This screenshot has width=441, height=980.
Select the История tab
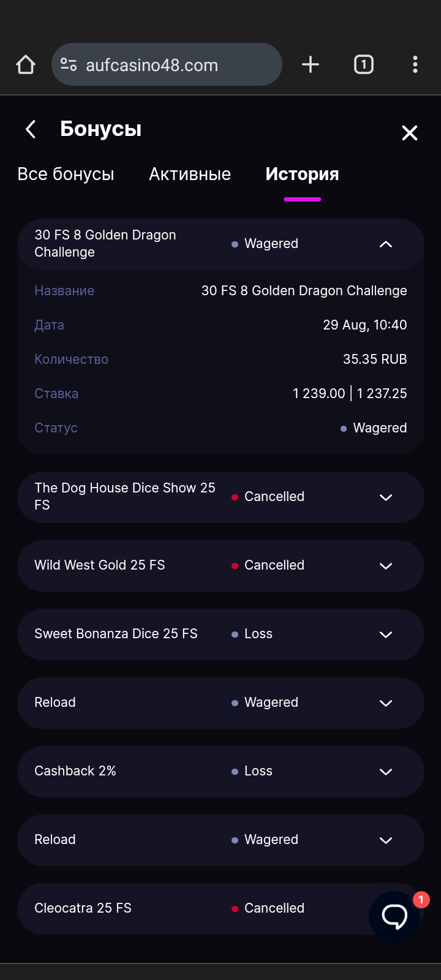[302, 175]
